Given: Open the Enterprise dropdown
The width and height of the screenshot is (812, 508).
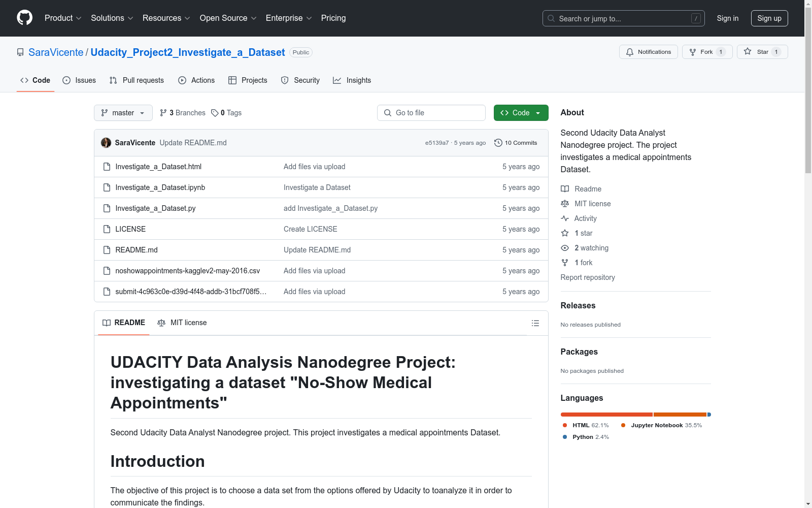Looking at the screenshot, I should [x=289, y=18].
